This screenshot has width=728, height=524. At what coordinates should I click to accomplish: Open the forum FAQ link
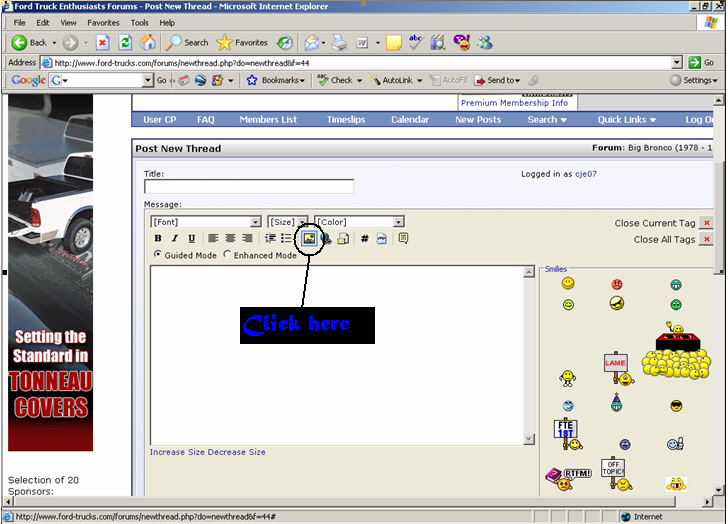click(206, 120)
